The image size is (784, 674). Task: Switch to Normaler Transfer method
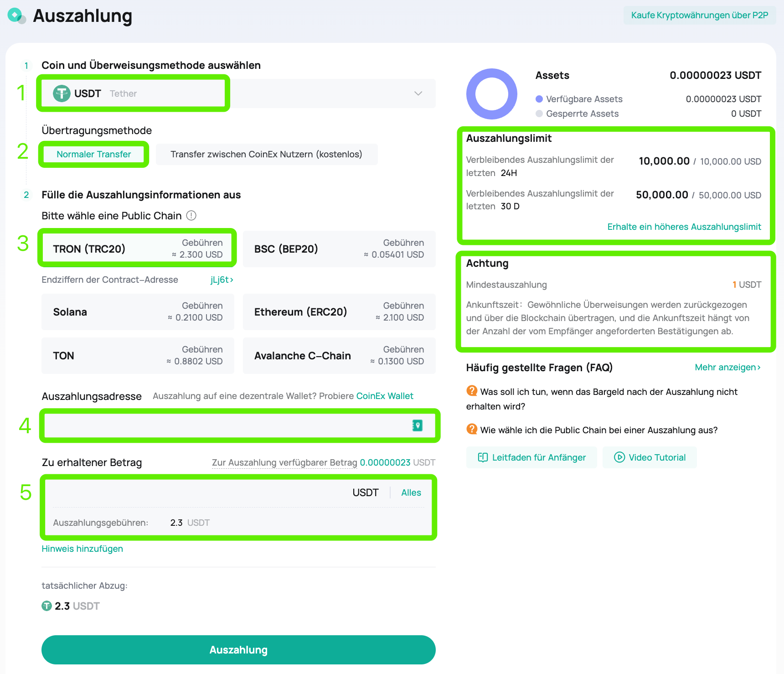tap(94, 154)
